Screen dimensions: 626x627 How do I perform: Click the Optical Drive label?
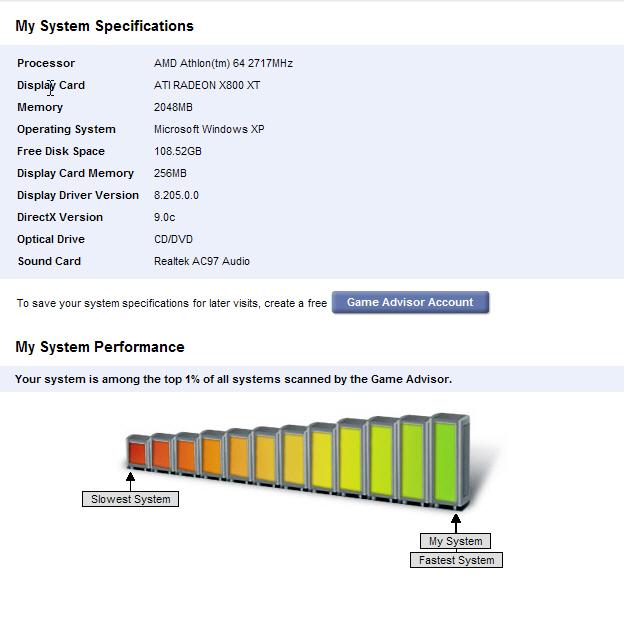pyautogui.click(x=51, y=239)
